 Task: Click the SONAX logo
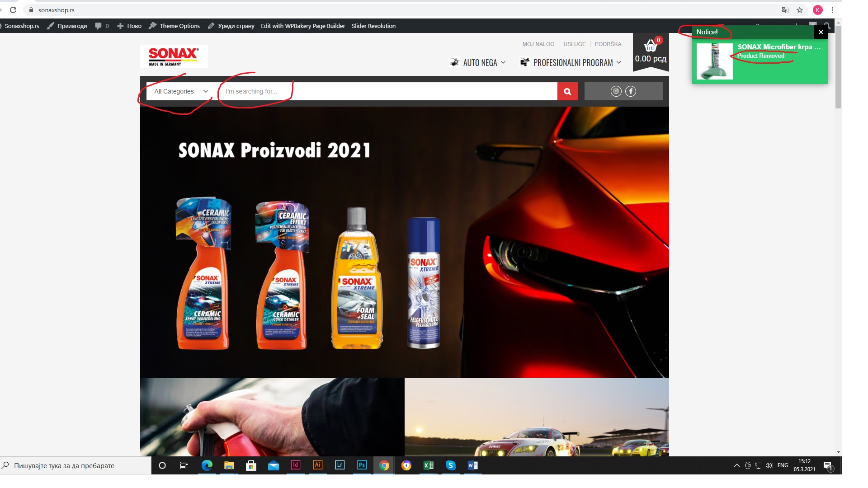coord(174,56)
